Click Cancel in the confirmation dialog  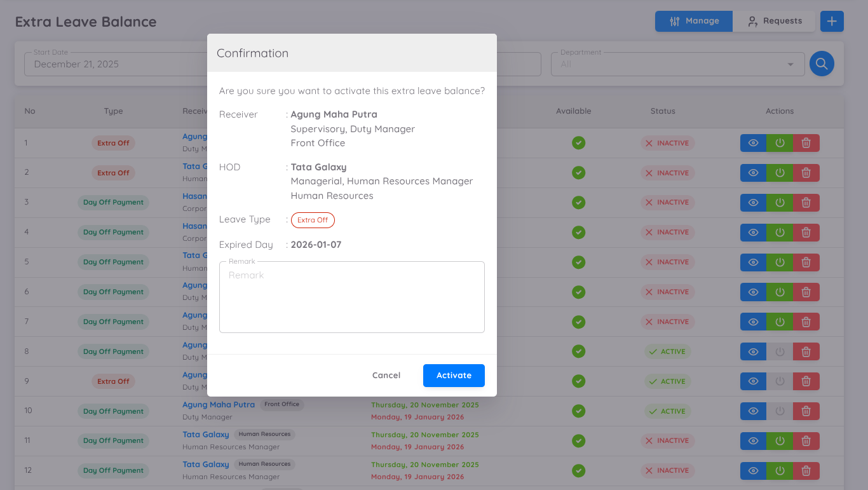pos(386,376)
